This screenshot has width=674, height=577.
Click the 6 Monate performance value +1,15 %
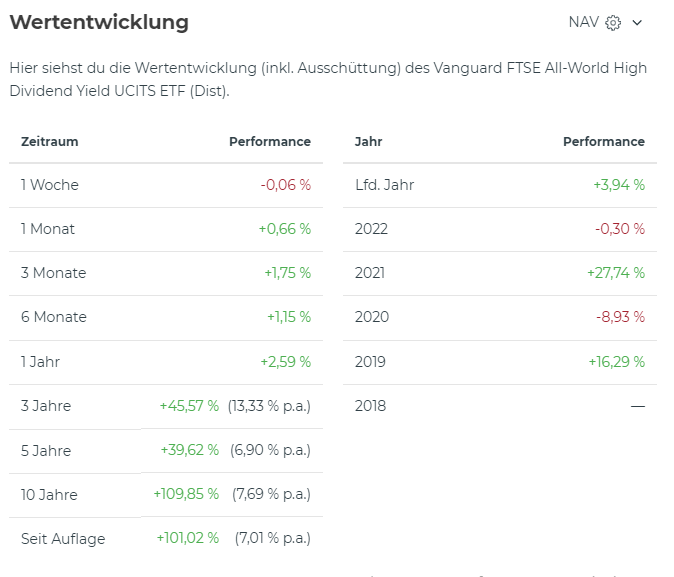tap(288, 317)
